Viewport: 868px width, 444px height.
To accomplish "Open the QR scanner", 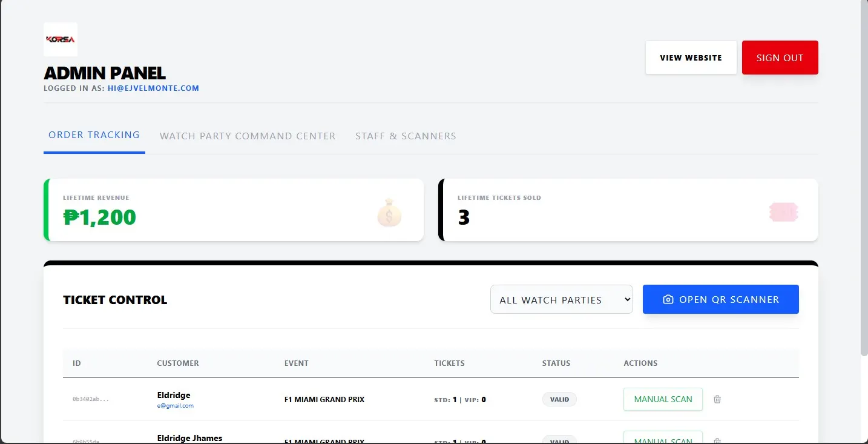I will [721, 299].
